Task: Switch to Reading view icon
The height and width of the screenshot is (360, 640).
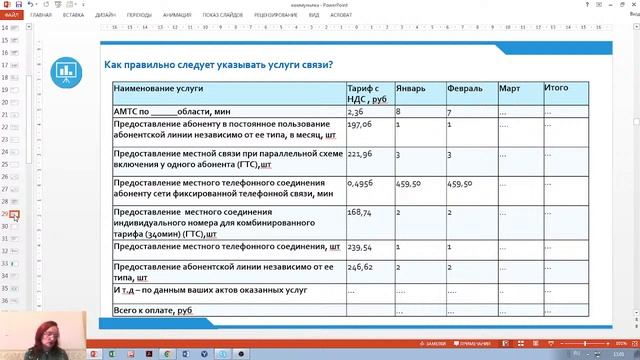Action: pos(536,344)
